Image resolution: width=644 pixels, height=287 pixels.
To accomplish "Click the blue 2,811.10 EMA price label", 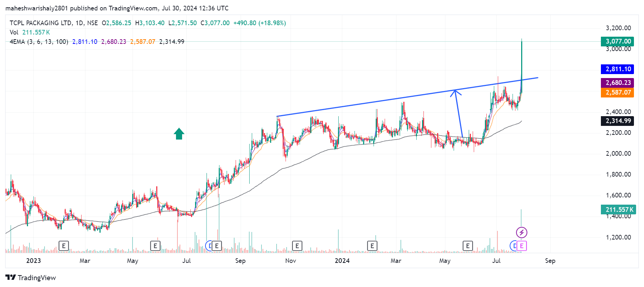I will [617, 69].
